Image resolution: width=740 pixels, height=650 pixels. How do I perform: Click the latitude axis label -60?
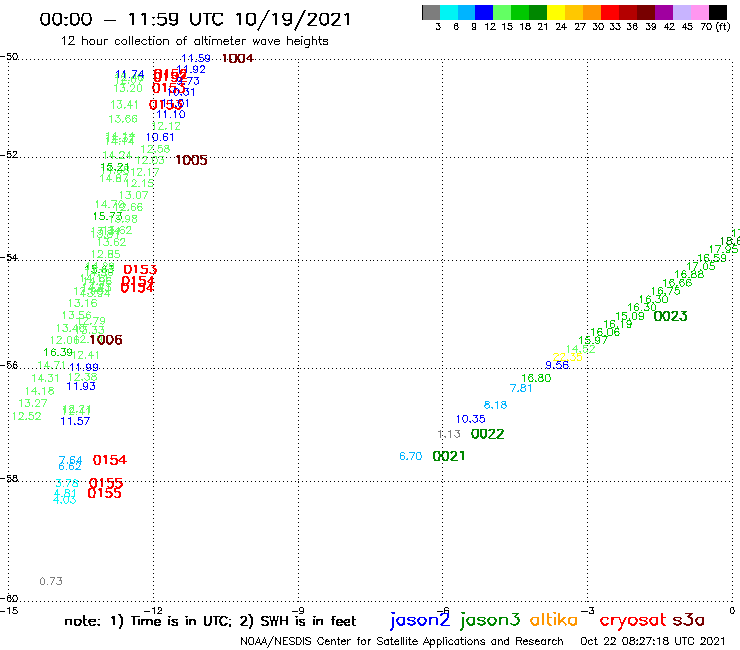(x=9, y=599)
